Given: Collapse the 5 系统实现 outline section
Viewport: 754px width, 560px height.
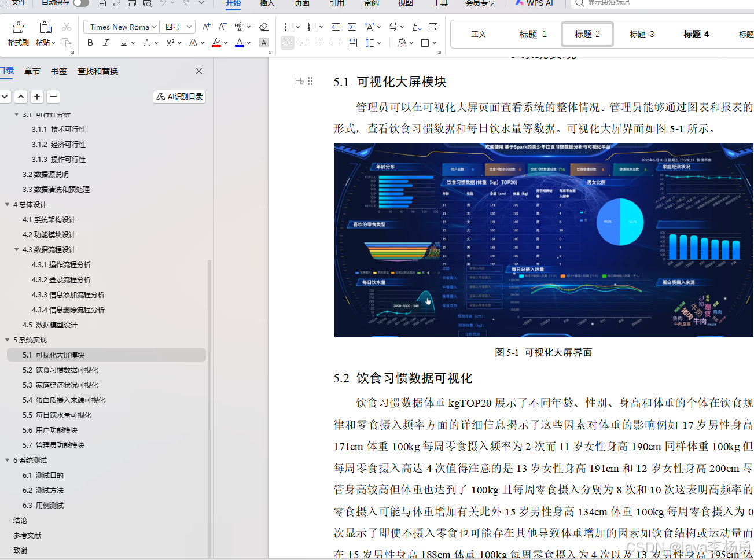Looking at the screenshot, I should 8,340.
